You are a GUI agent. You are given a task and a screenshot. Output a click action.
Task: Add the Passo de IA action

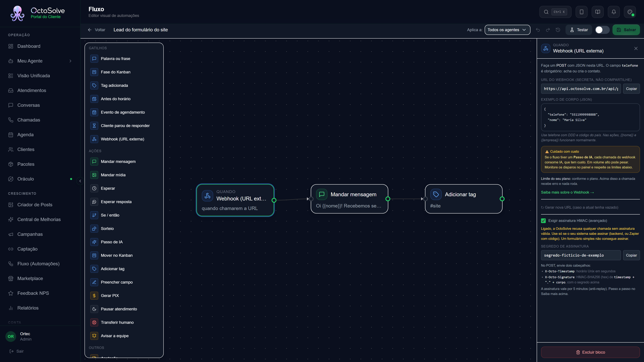124,242
